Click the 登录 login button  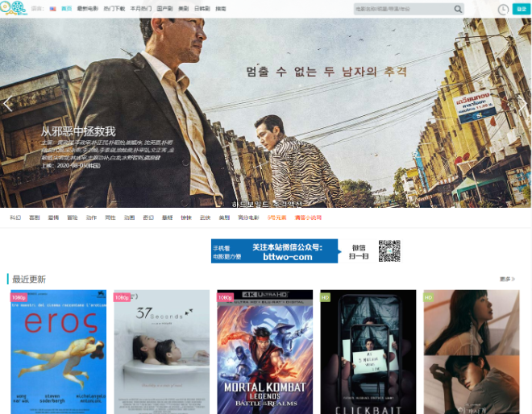tap(521, 9)
